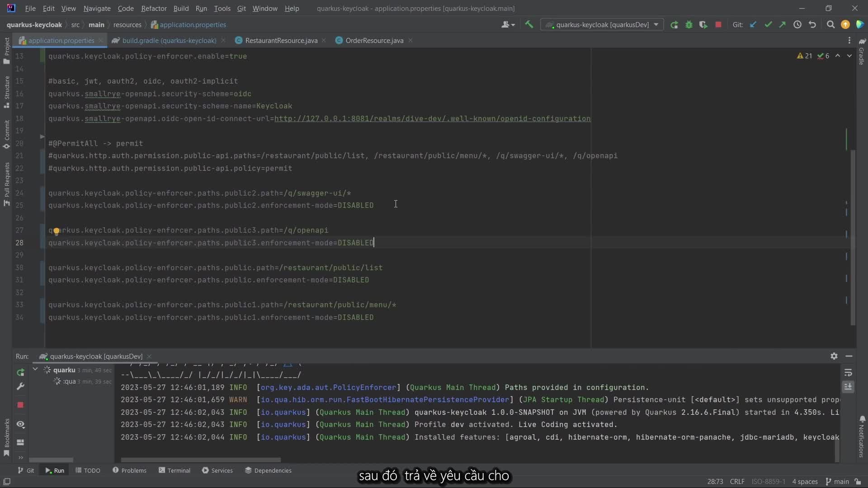Click the CRLF line separator indicator

point(737,482)
